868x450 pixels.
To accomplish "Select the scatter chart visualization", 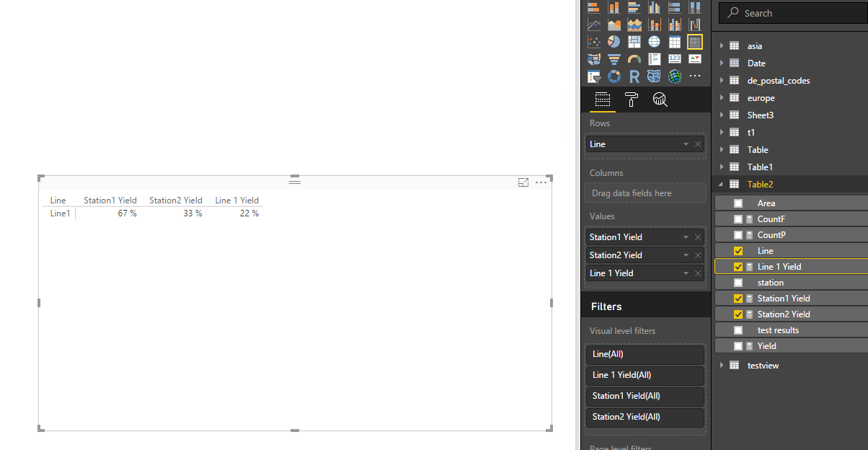I will coord(594,42).
